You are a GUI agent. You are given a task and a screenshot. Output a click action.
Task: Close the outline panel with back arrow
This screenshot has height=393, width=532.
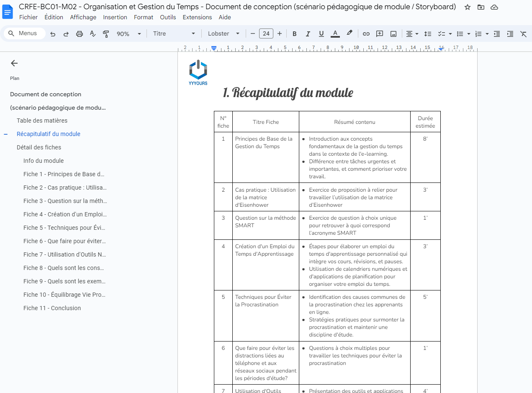(x=14, y=63)
